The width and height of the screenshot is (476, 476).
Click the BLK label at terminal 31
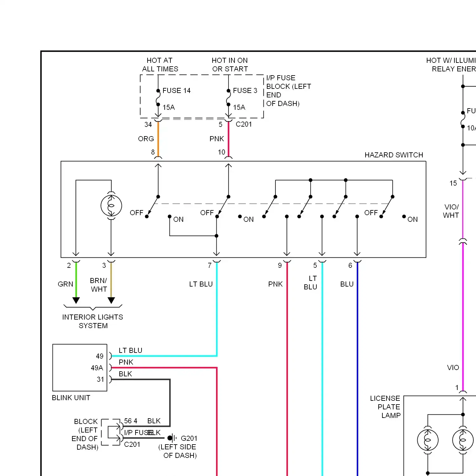[x=125, y=374]
